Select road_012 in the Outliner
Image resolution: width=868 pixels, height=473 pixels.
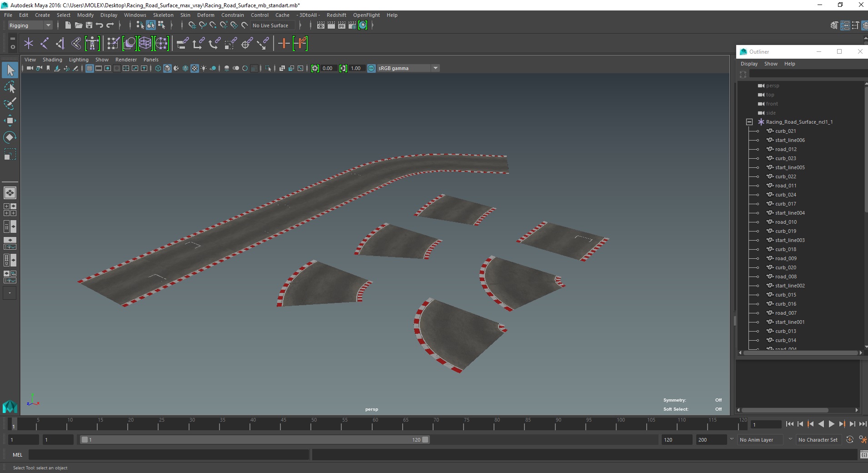point(785,149)
